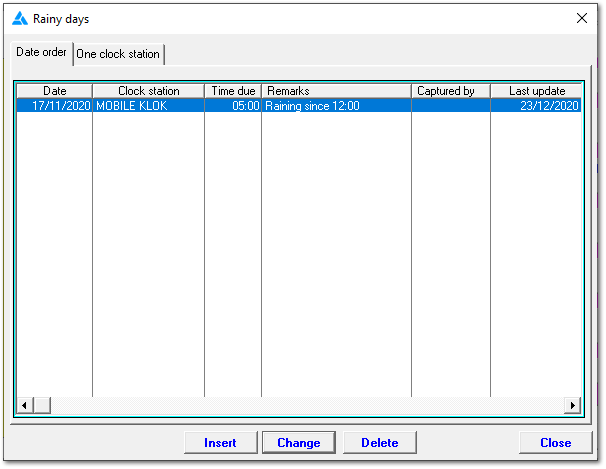
Task: Click the right scroll arrow of the horizontal scrollbar
Action: [x=573, y=405]
